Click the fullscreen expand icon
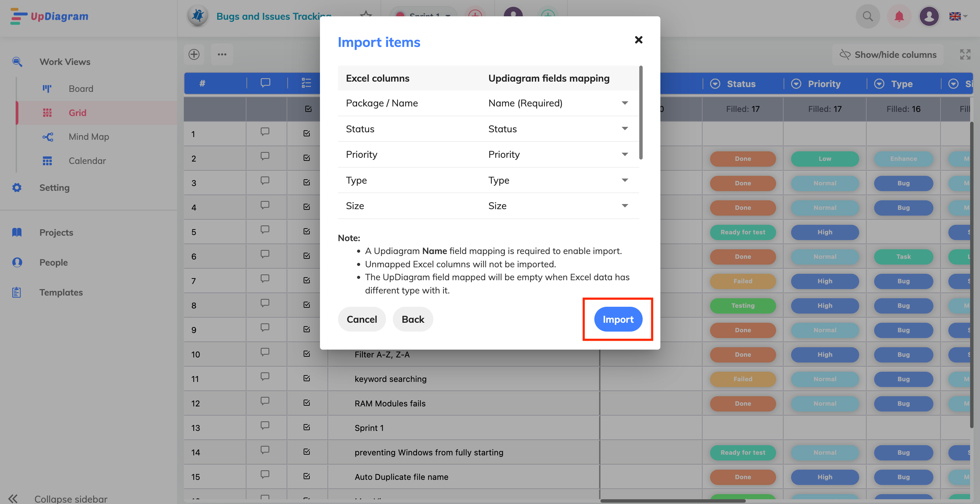Image resolution: width=980 pixels, height=504 pixels. (965, 55)
